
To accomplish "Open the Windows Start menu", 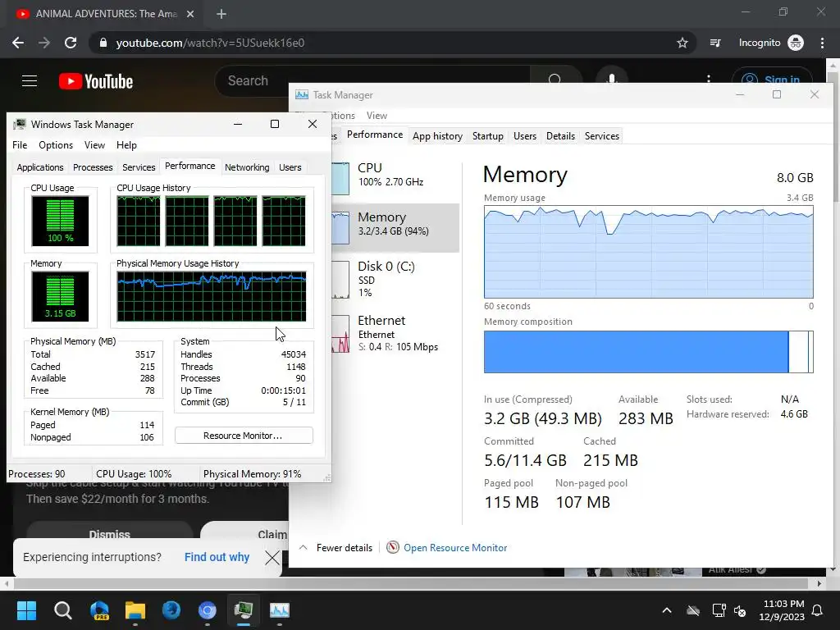I will 26,610.
